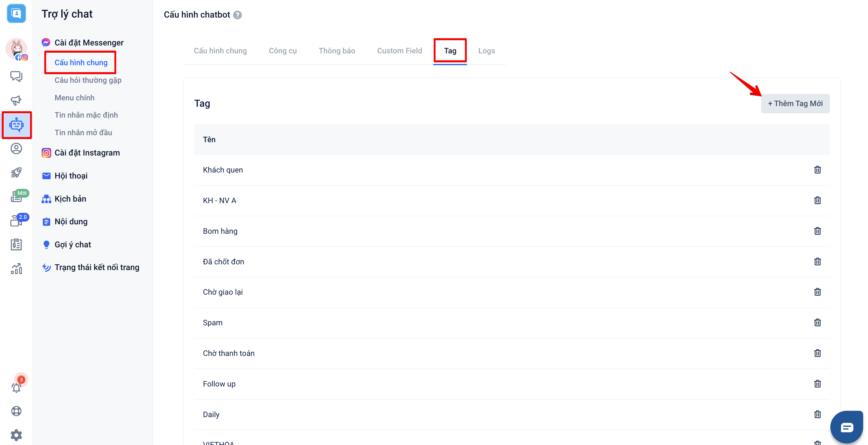This screenshot has height=445, width=868.
Task: Open the chatbot assistant robot icon
Action: pyautogui.click(x=16, y=125)
